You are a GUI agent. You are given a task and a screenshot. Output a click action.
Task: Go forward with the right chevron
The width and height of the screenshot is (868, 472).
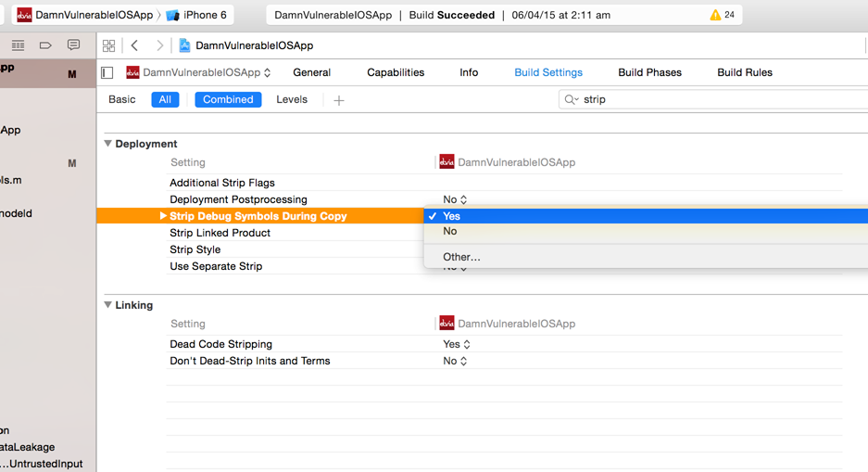tap(159, 45)
